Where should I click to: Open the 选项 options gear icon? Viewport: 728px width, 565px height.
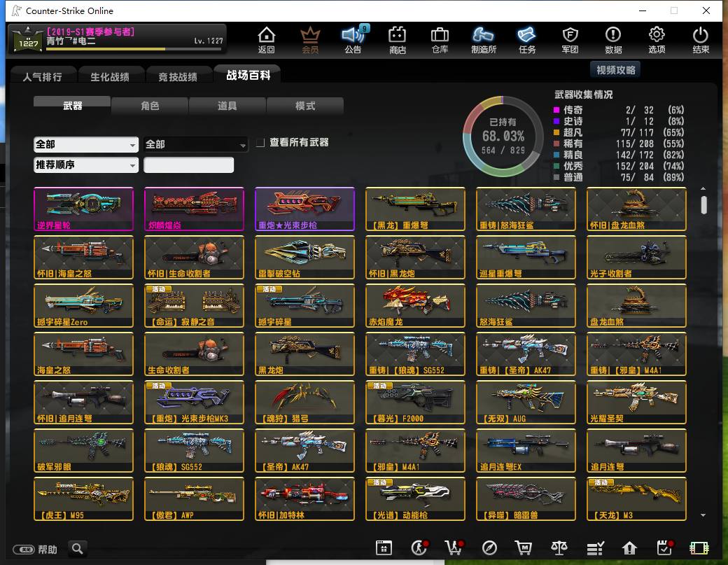[x=657, y=39]
